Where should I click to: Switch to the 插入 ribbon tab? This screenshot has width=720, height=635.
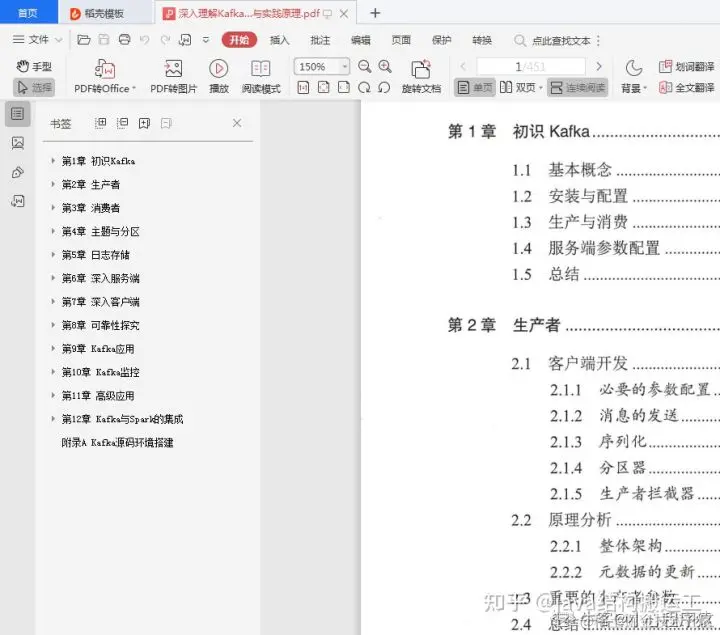click(x=280, y=40)
